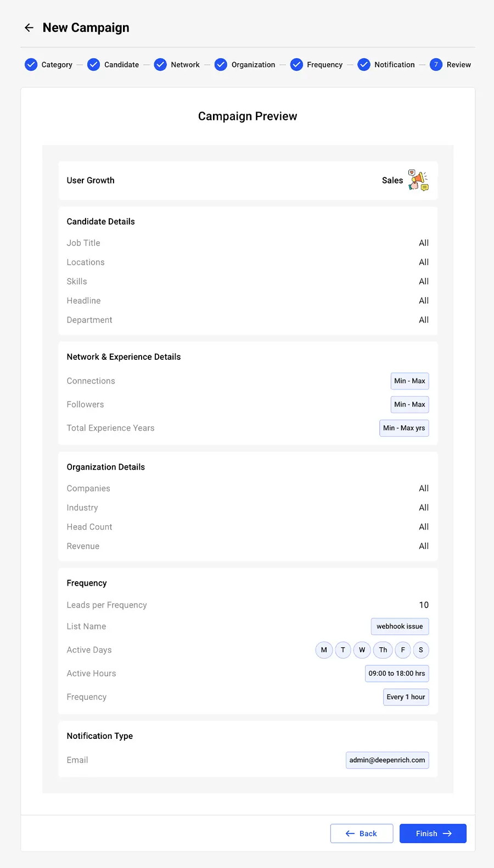The height and width of the screenshot is (868, 494).
Task: Click the Candidate step checkmark icon
Action: coord(94,65)
